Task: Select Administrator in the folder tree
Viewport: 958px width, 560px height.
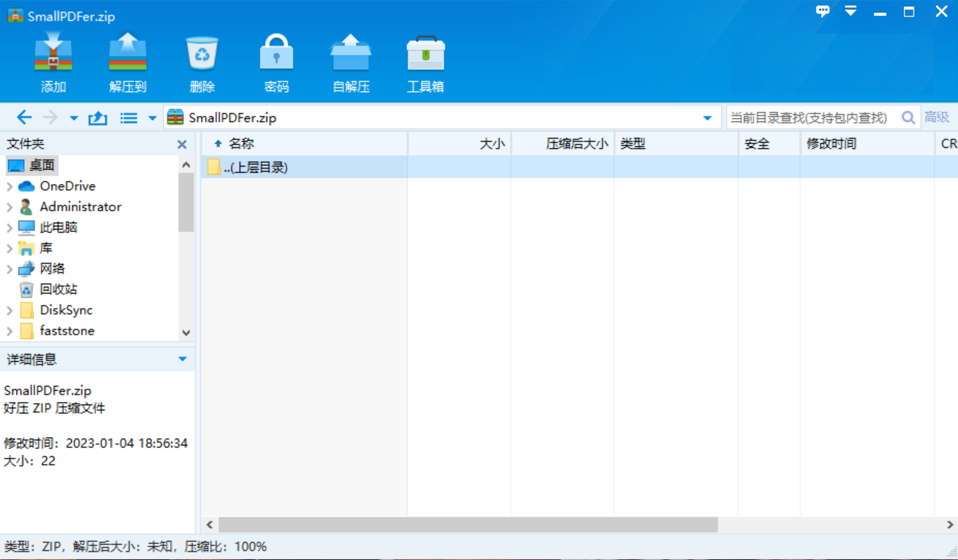Action: coord(81,207)
